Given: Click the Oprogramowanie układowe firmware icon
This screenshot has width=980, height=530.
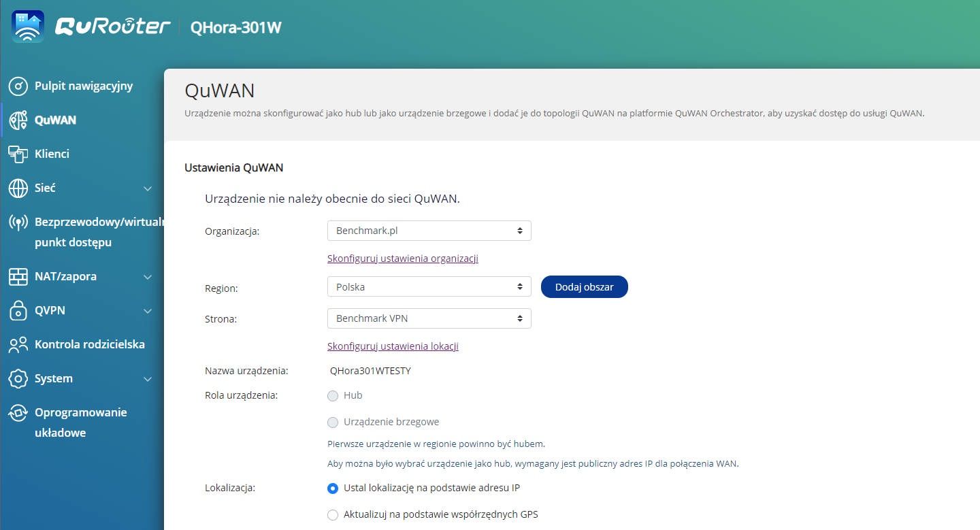Looking at the screenshot, I should point(18,413).
